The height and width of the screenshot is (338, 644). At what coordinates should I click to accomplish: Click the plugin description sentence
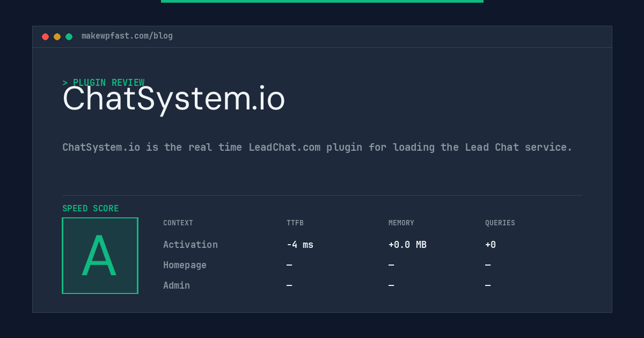coord(318,147)
